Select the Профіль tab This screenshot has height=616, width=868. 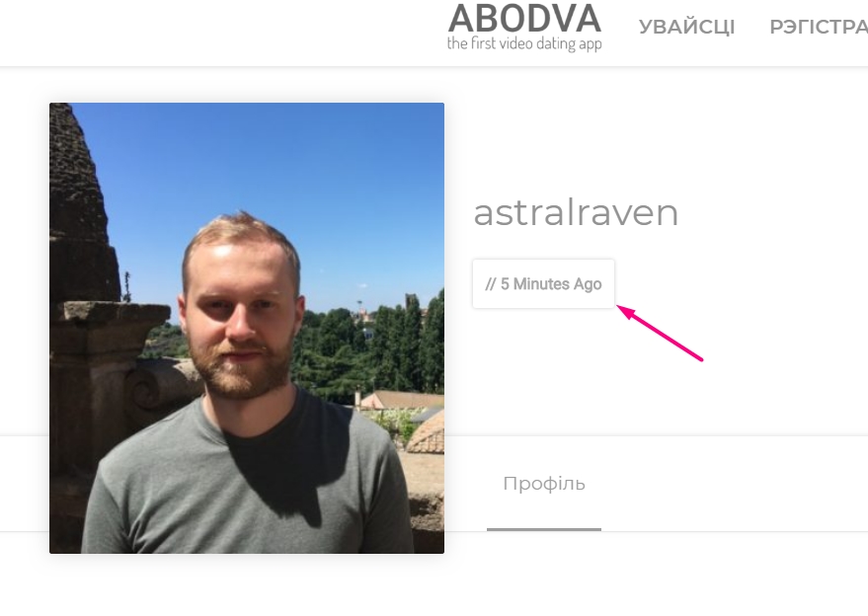(543, 484)
